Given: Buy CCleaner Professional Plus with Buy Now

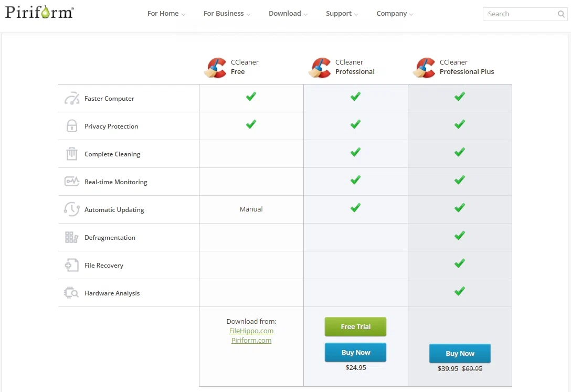Looking at the screenshot, I should (460, 353).
